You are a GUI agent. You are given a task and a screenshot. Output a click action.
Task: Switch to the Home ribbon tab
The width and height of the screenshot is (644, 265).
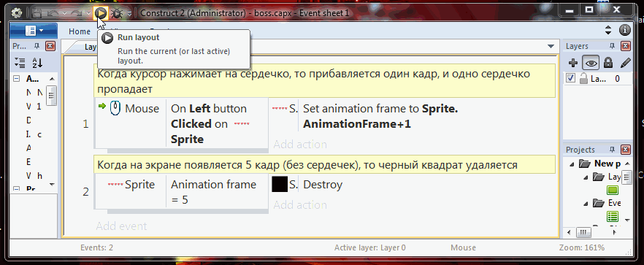click(x=80, y=31)
